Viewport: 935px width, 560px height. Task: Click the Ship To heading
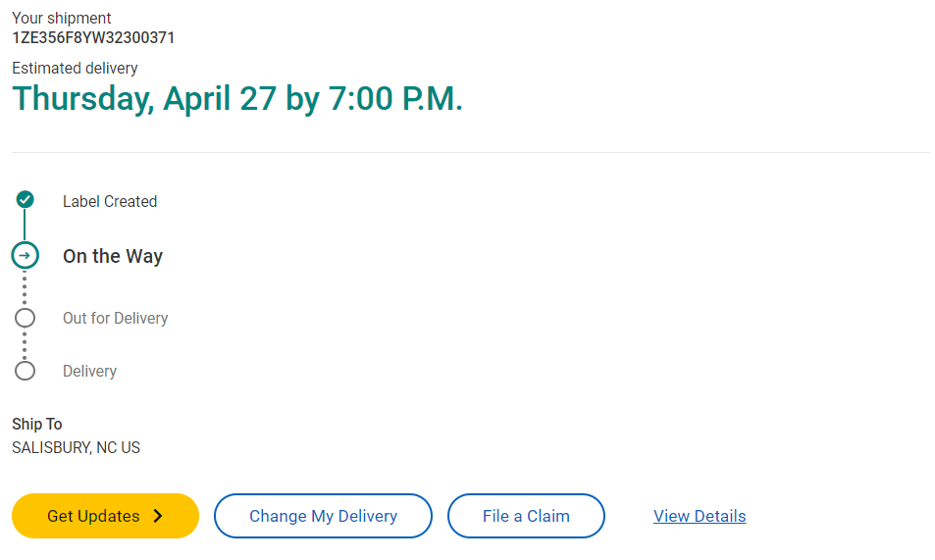36,424
